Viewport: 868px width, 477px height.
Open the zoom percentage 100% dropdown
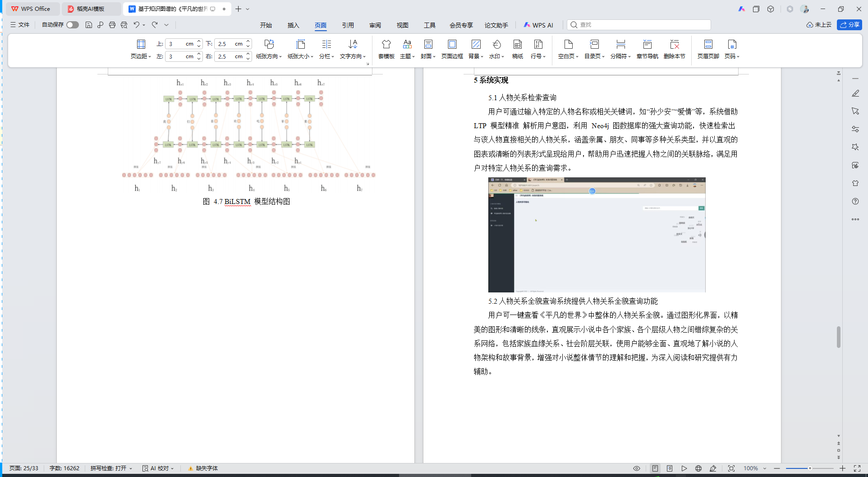coord(765,468)
